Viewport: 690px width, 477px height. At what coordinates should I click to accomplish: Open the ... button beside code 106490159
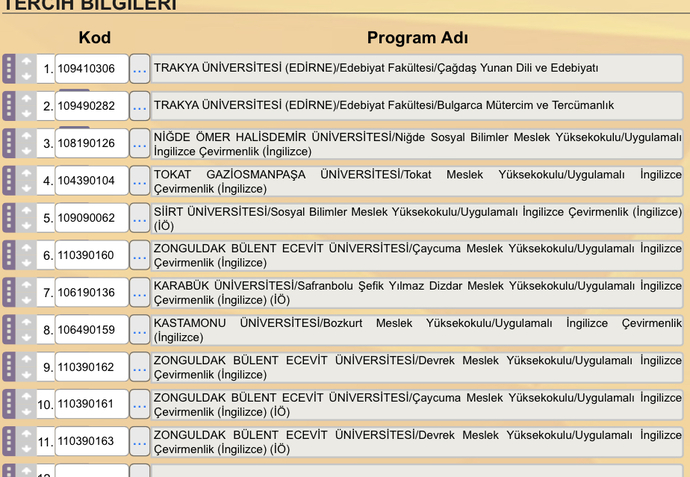point(139,330)
